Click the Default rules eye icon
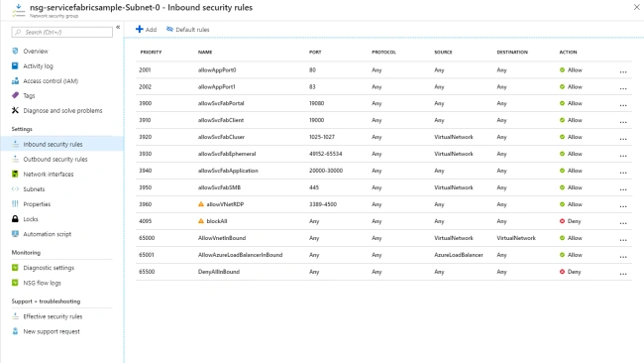 coord(169,29)
